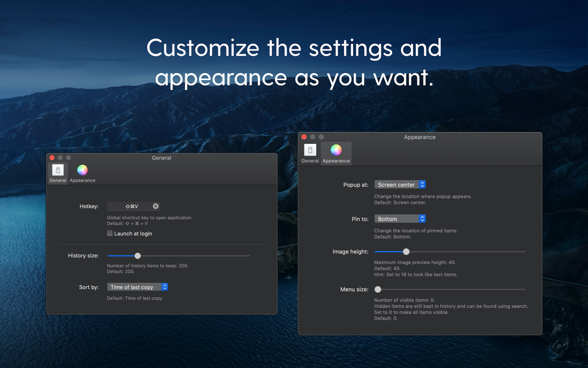Click the "Popup at:" label
The width and height of the screenshot is (588, 368).
pyautogui.click(x=356, y=185)
